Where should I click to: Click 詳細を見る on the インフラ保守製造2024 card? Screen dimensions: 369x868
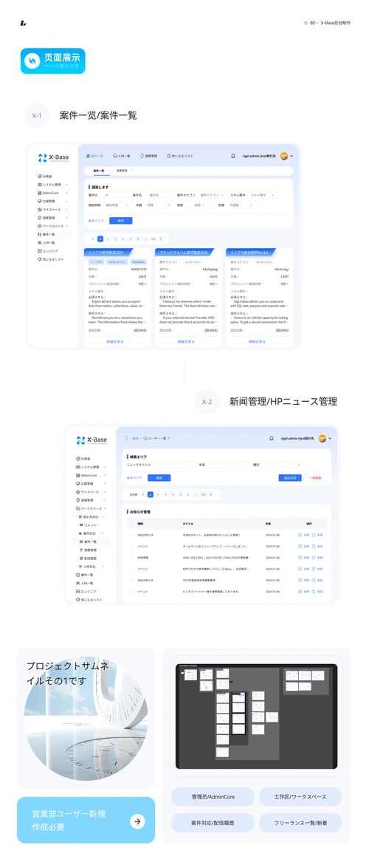pyautogui.click(x=115, y=341)
